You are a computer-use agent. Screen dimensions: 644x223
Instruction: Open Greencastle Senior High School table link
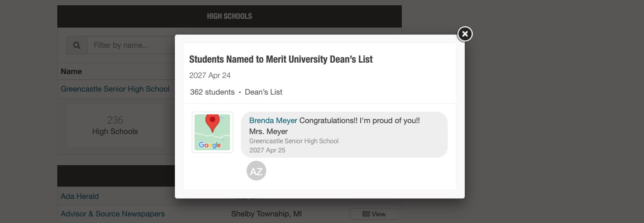[115, 89]
